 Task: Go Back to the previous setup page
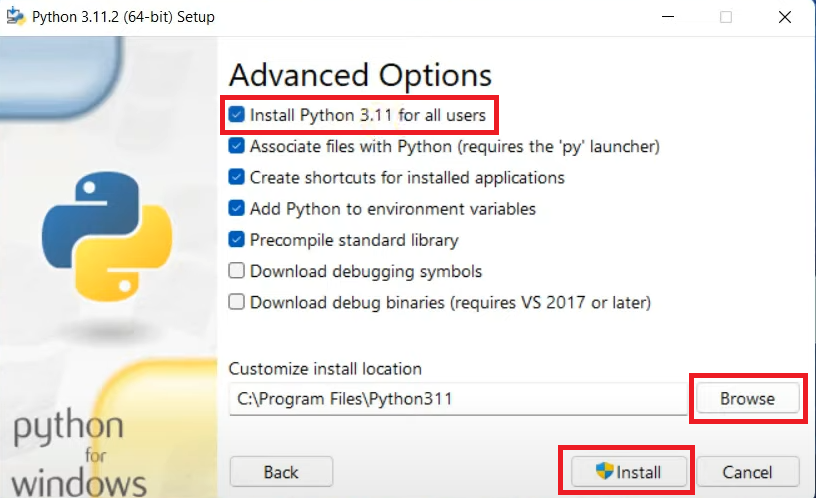[x=281, y=472]
